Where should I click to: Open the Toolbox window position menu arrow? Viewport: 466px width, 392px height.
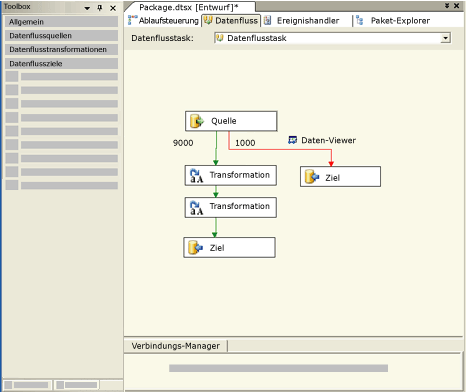87,8
